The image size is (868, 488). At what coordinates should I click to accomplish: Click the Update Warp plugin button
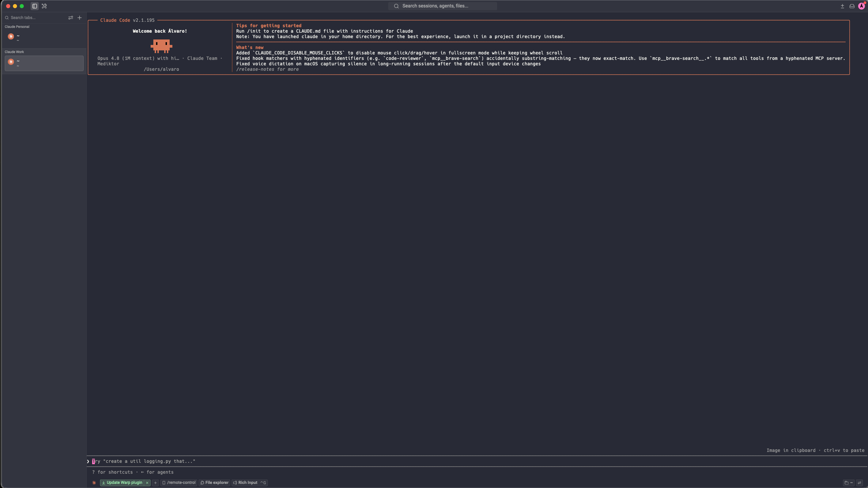(122, 483)
